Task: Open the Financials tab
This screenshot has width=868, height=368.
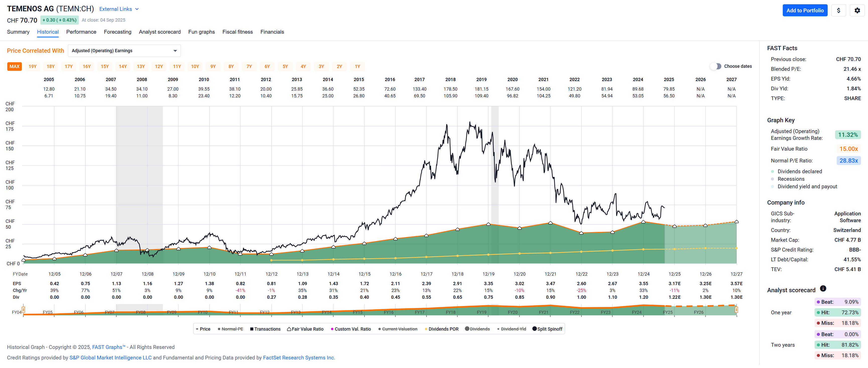Action: [x=272, y=32]
